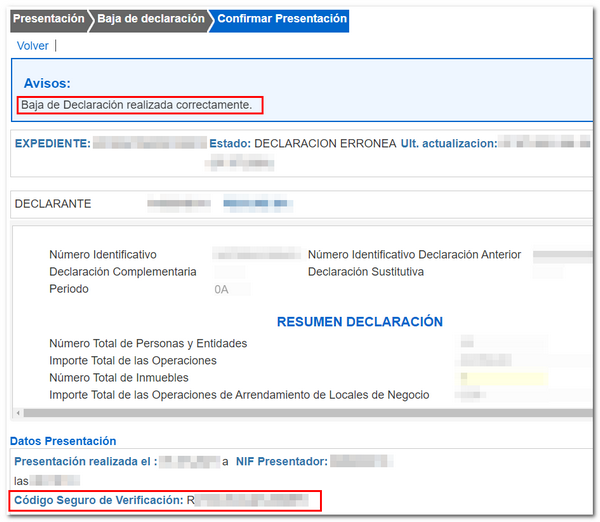The height and width of the screenshot is (522, 600).
Task: Click the Código Seguro de Verificación label
Action: pyautogui.click(x=98, y=499)
